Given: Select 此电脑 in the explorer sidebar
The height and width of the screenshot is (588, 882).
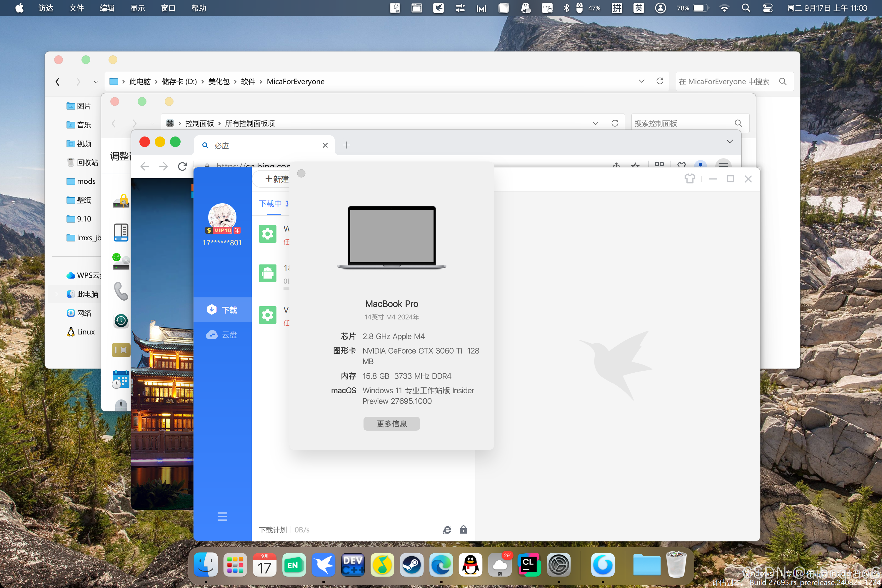Looking at the screenshot, I should 82,294.
